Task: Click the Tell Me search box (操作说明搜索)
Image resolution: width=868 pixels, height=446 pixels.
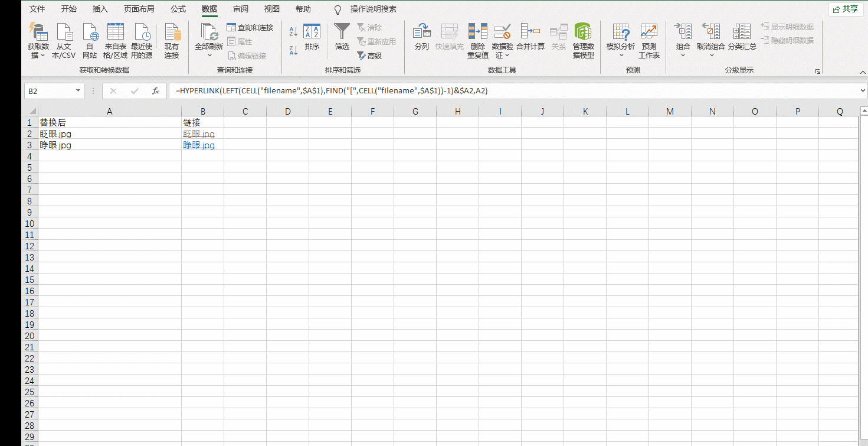Action: click(374, 9)
